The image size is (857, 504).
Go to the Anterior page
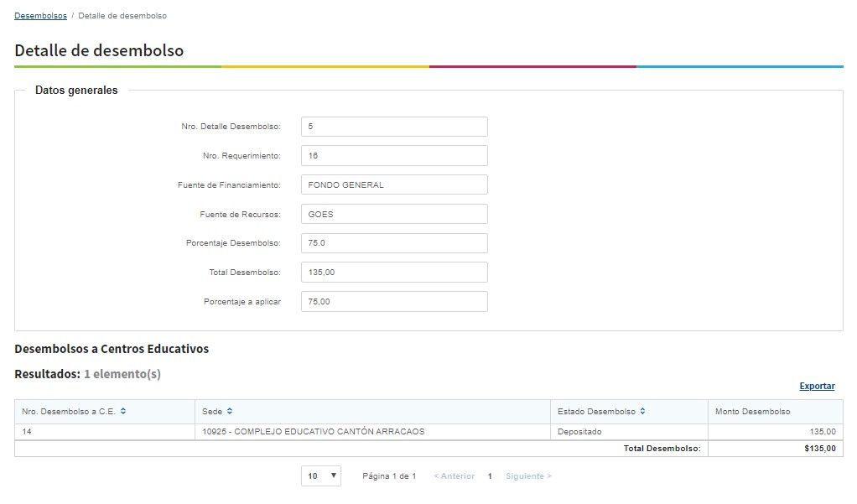point(454,476)
